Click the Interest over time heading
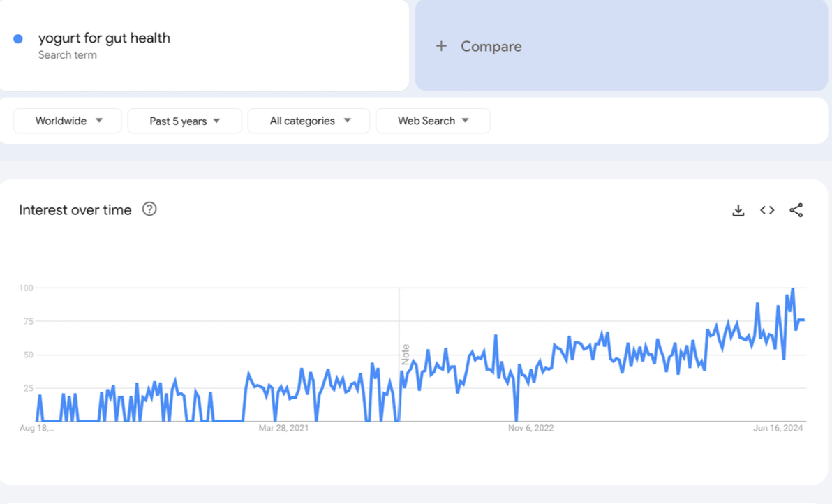832x504 pixels. pos(75,210)
